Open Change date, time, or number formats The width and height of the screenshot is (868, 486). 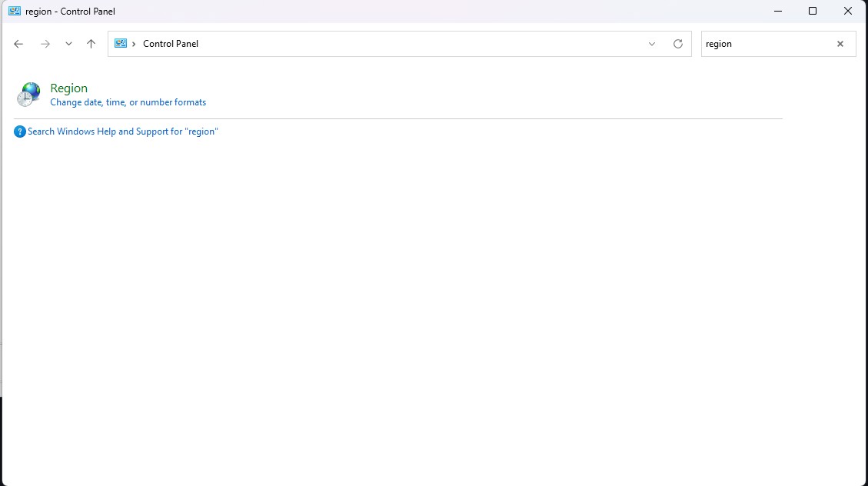pos(128,102)
